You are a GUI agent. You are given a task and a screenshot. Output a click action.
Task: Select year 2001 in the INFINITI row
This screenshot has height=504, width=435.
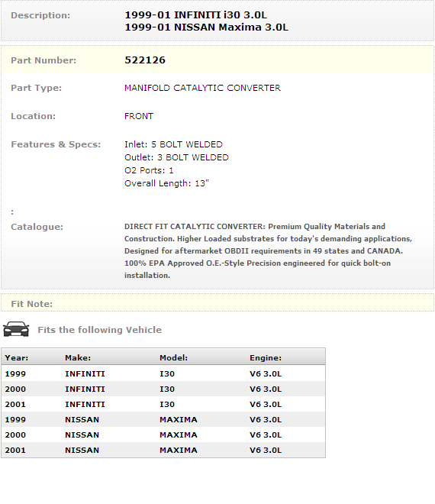click(15, 405)
